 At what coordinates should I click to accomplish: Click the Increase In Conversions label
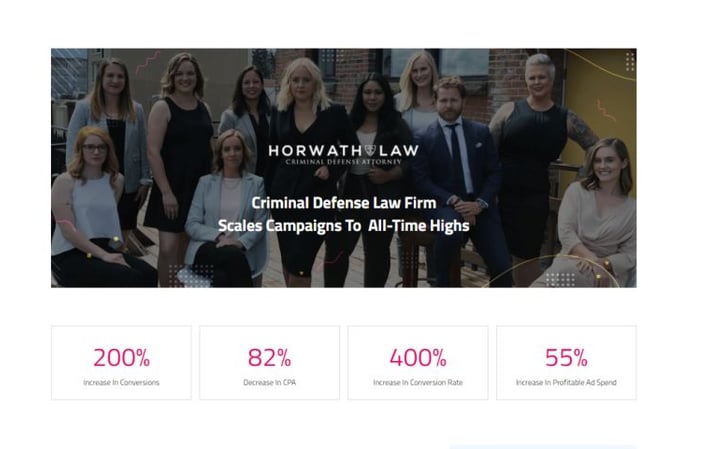coord(121,383)
